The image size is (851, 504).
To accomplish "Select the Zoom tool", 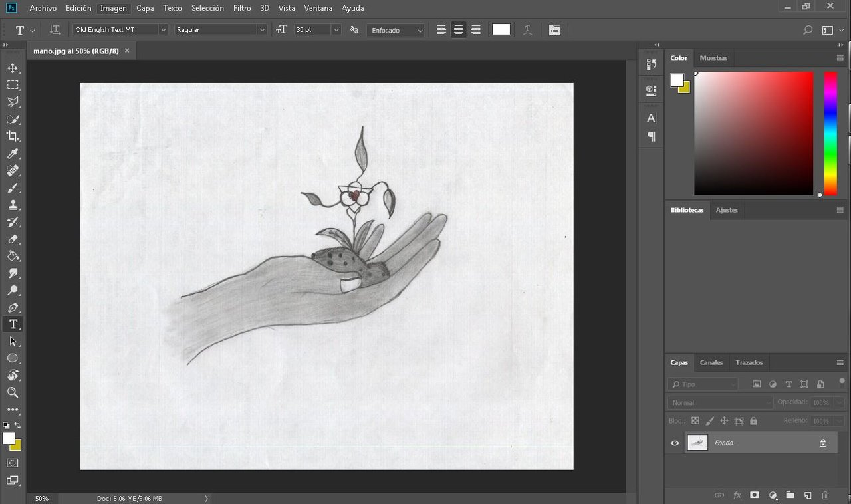I will tap(13, 392).
